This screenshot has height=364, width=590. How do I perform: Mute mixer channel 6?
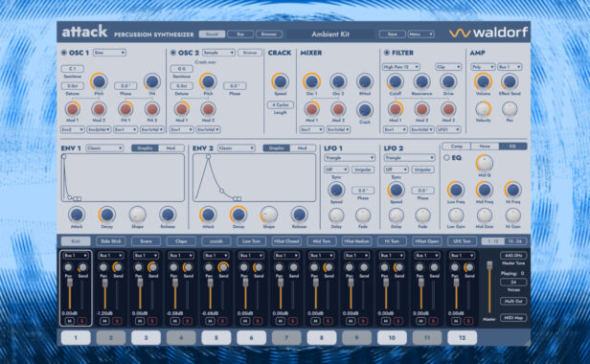point(245,321)
